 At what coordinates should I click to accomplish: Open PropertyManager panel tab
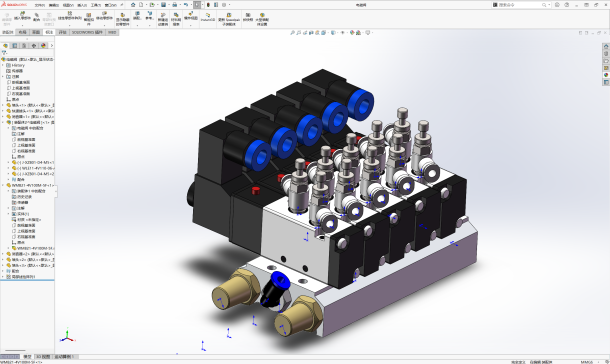[15, 46]
